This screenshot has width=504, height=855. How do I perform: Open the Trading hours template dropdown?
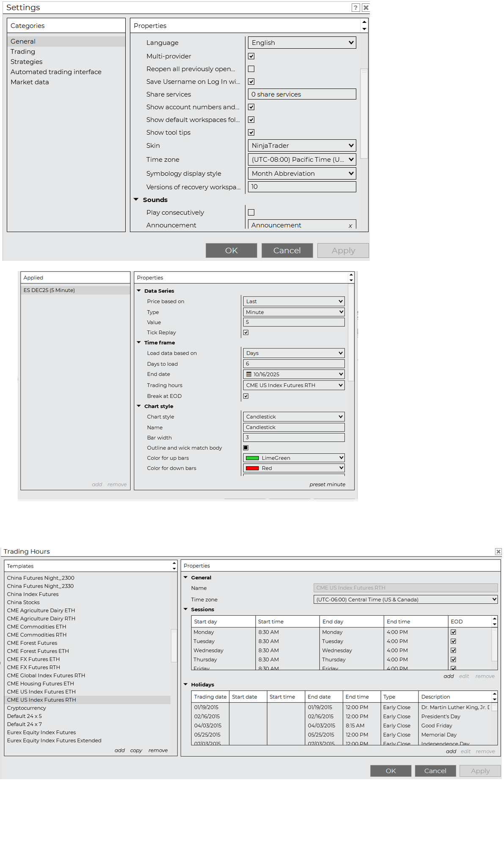[294, 385]
